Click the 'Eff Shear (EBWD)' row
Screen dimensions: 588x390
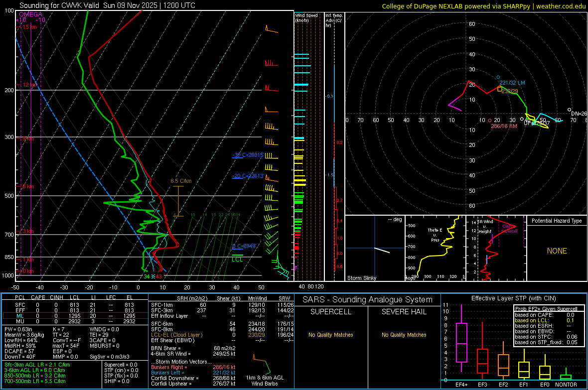(222, 340)
